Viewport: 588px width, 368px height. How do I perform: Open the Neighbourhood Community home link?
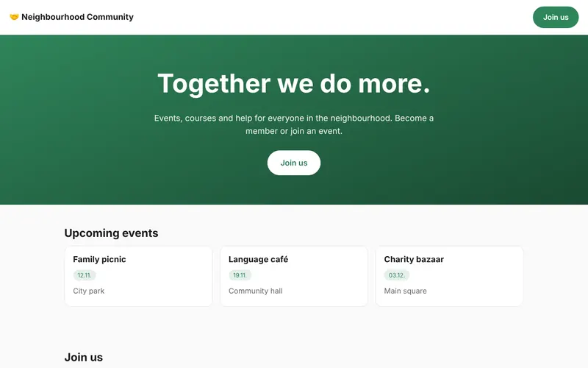pyautogui.click(x=71, y=17)
